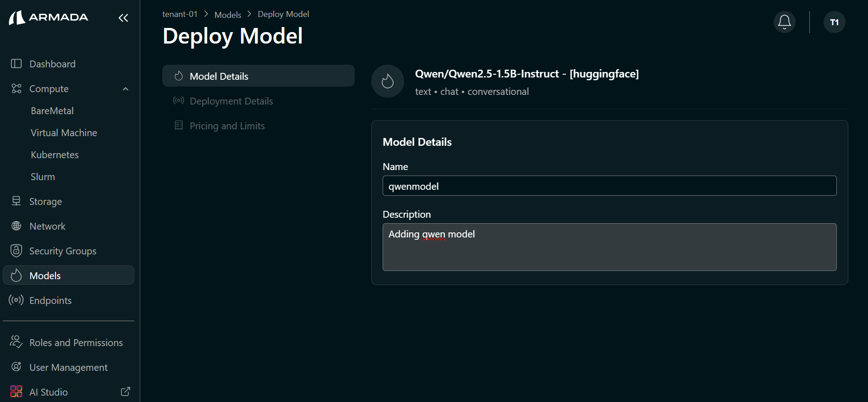
Task: Select the Compute menu label
Action: coord(49,89)
